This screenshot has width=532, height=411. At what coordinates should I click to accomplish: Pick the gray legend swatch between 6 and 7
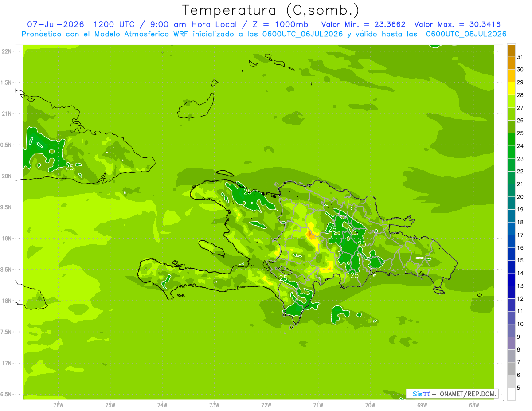click(511, 369)
